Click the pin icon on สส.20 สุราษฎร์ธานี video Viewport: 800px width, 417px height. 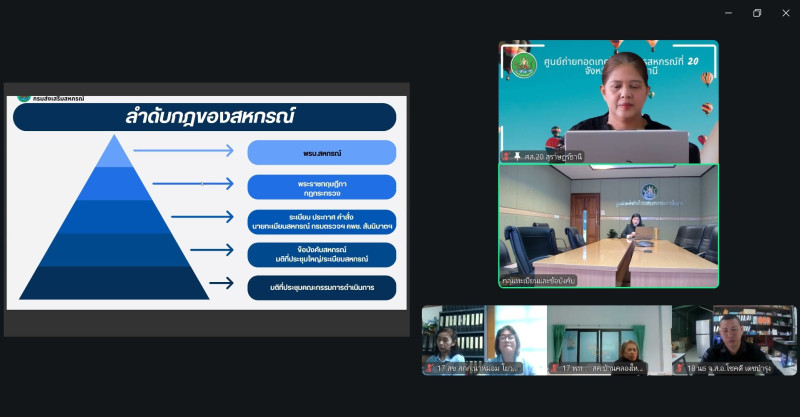pyautogui.click(x=517, y=157)
